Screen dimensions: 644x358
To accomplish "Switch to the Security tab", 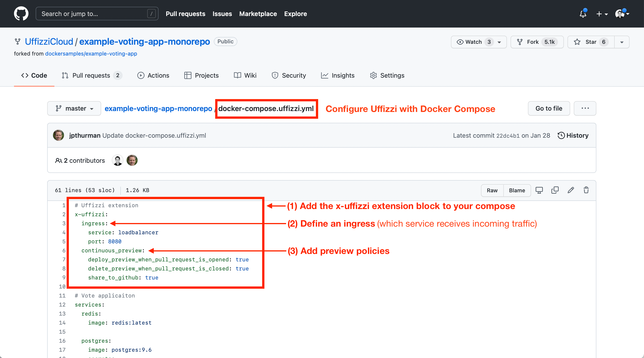I will pyautogui.click(x=289, y=75).
